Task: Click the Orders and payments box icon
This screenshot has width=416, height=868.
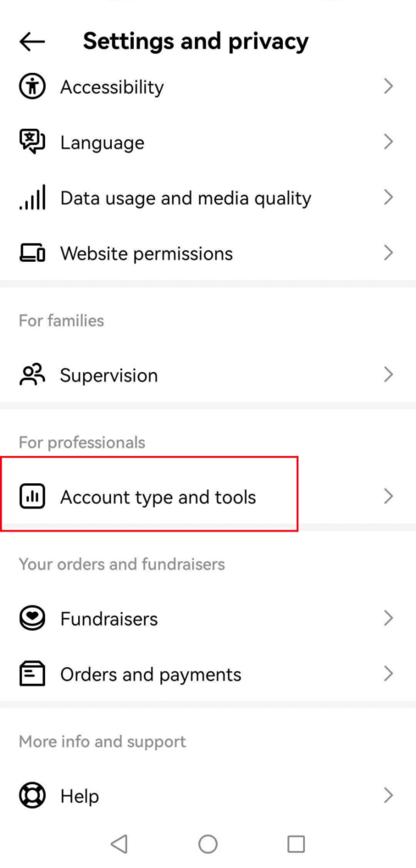Action: 32,674
